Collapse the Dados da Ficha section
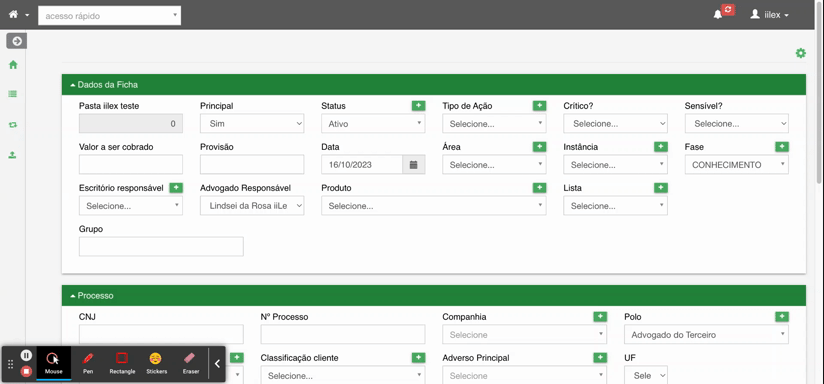Screen dimensions: 824x384 pos(434,85)
